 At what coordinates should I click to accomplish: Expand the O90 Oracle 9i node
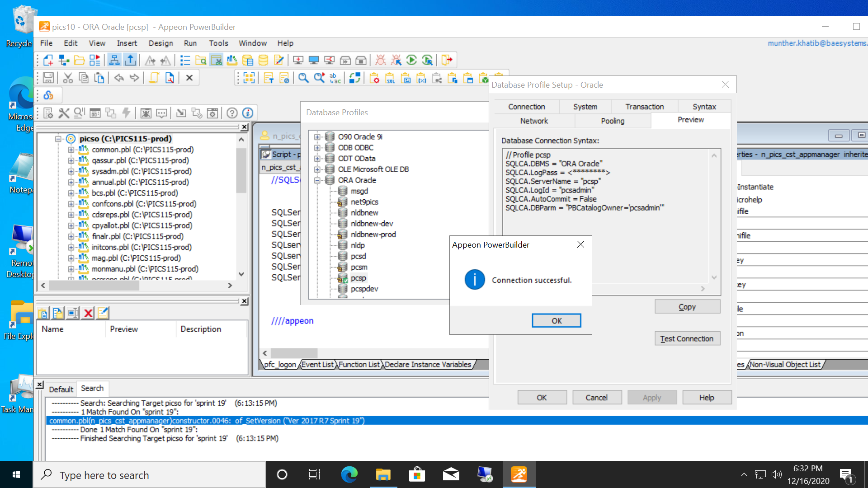(317, 137)
